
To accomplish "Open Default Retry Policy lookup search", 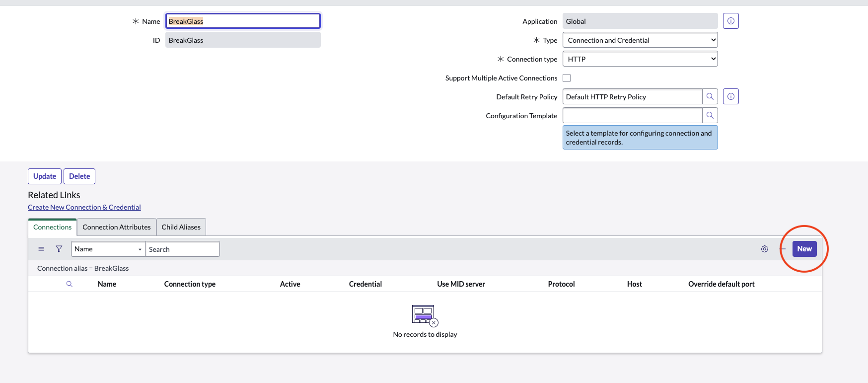I will 710,97.
